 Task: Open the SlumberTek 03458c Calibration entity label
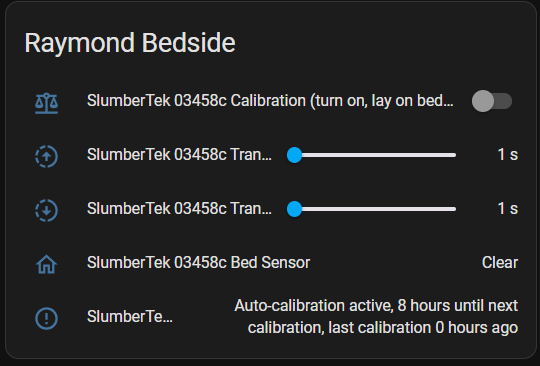[270, 101]
